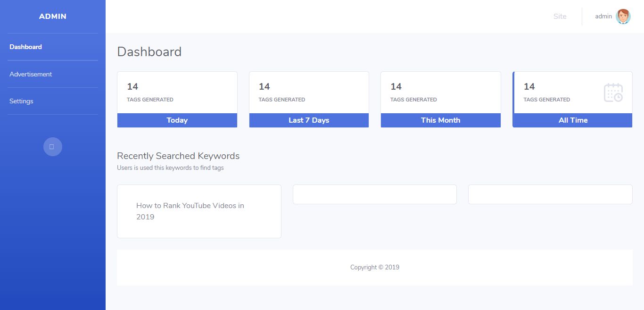
Task: Click the ADMIN brand title
Action: tap(53, 17)
